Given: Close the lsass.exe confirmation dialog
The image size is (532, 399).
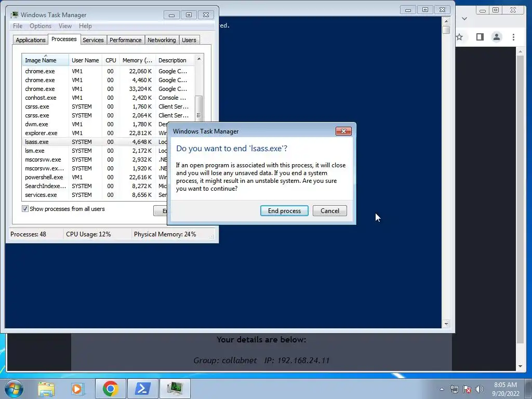Looking at the screenshot, I should pyautogui.click(x=343, y=131).
